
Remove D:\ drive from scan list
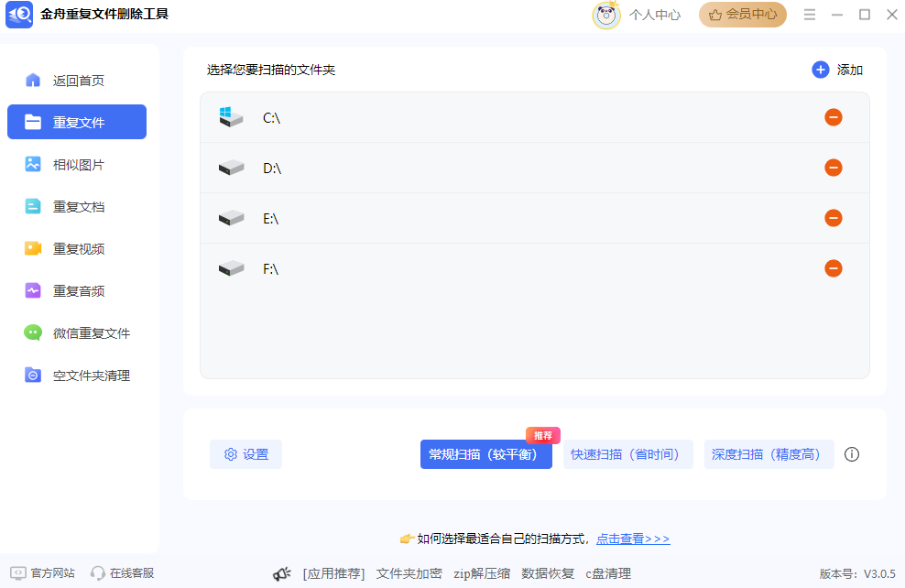click(833, 168)
